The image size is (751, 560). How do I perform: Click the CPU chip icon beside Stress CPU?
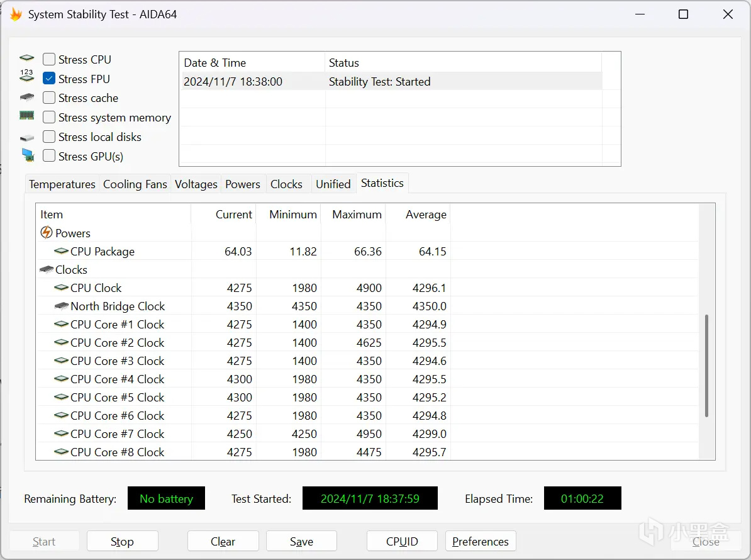click(27, 59)
